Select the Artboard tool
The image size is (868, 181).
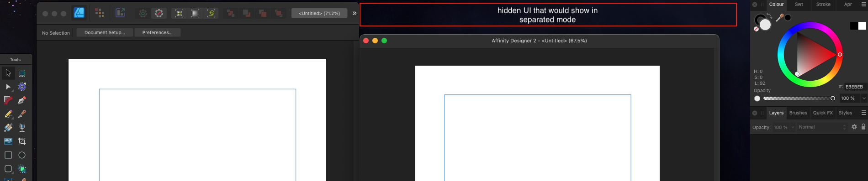tap(22, 73)
